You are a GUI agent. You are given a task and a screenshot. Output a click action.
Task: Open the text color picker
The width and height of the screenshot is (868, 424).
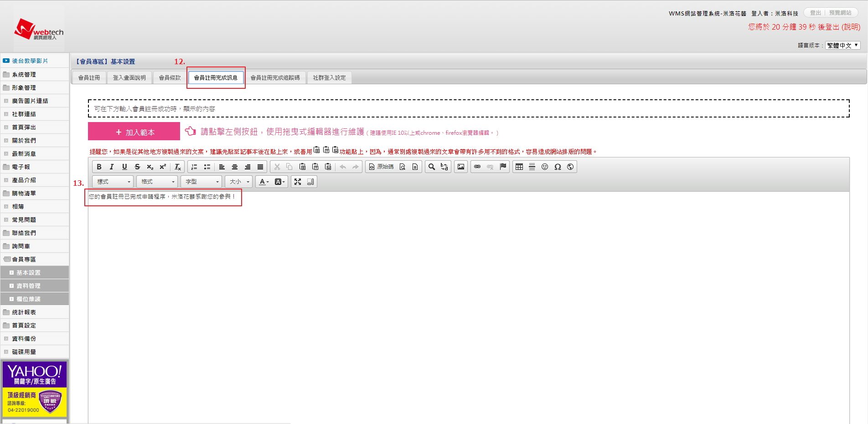pos(263,182)
